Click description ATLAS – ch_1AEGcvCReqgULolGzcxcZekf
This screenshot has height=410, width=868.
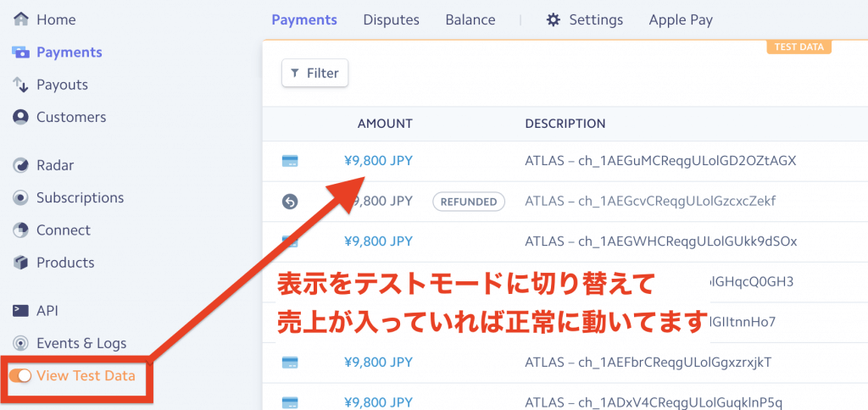click(x=650, y=202)
